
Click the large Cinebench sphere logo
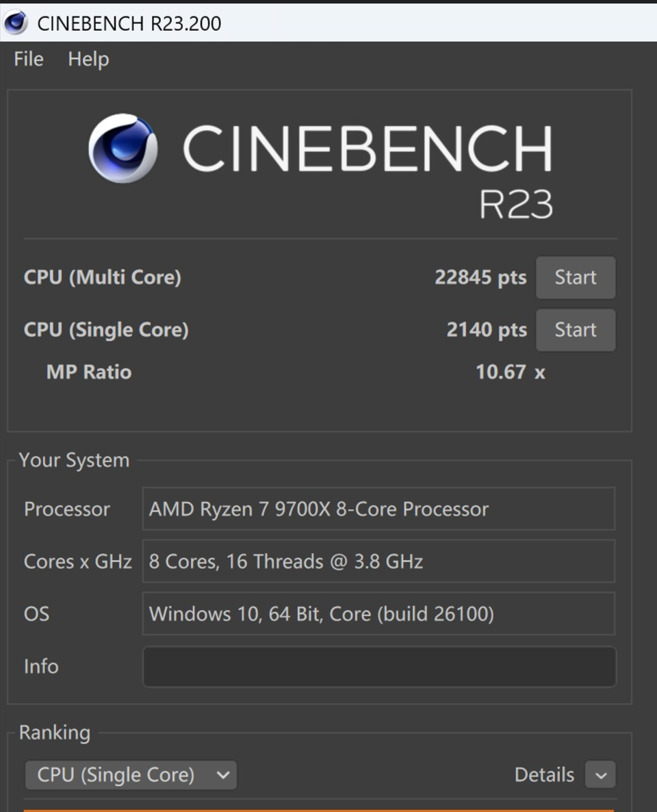[x=123, y=148]
